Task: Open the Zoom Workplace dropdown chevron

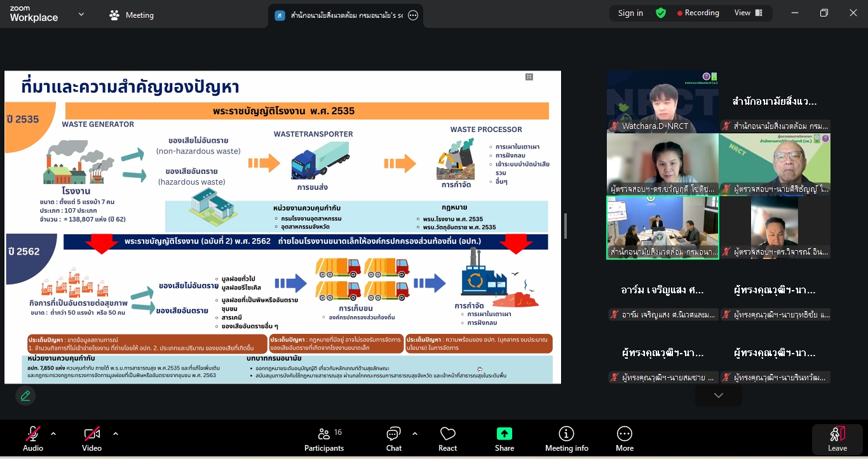Action: [x=81, y=14]
